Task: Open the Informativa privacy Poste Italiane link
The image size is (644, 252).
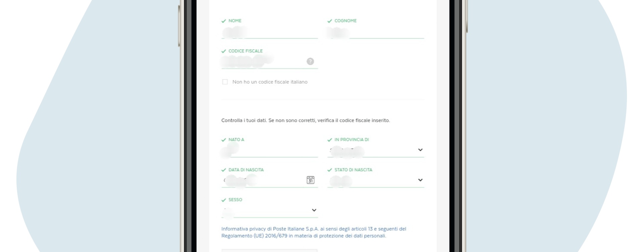Action: [x=314, y=232]
